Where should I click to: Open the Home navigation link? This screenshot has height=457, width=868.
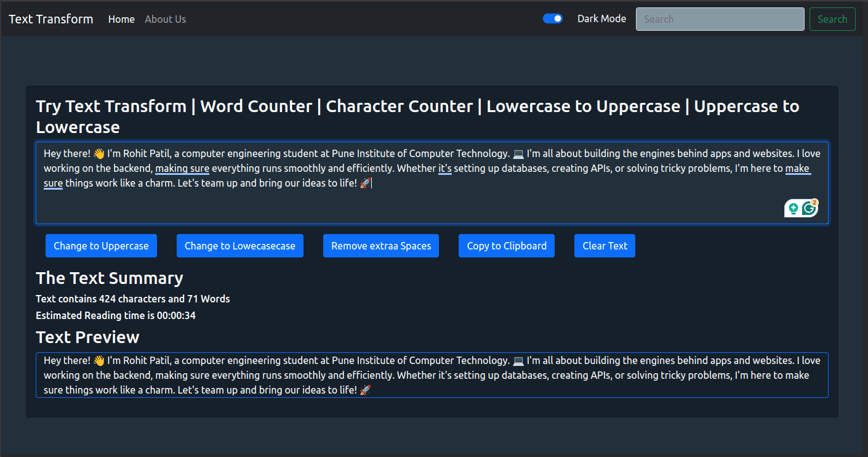click(x=121, y=19)
